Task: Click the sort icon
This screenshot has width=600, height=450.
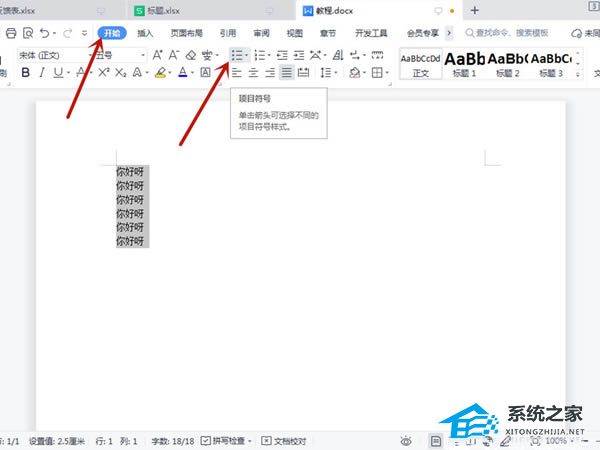Action: (338, 55)
